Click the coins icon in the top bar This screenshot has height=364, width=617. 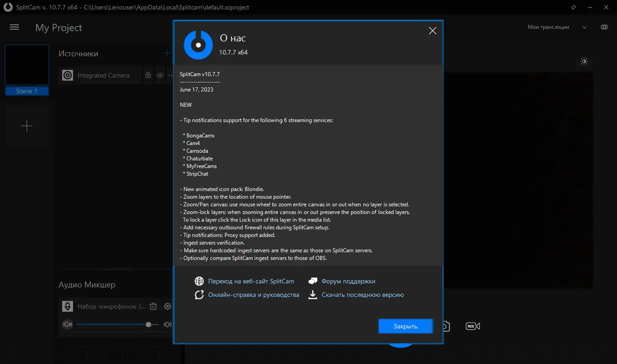(604, 27)
